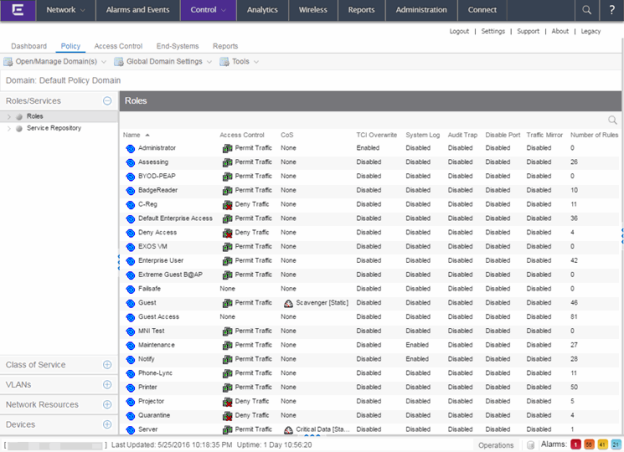The image size is (624, 452).
Task: Open the Support link
Action: click(528, 31)
